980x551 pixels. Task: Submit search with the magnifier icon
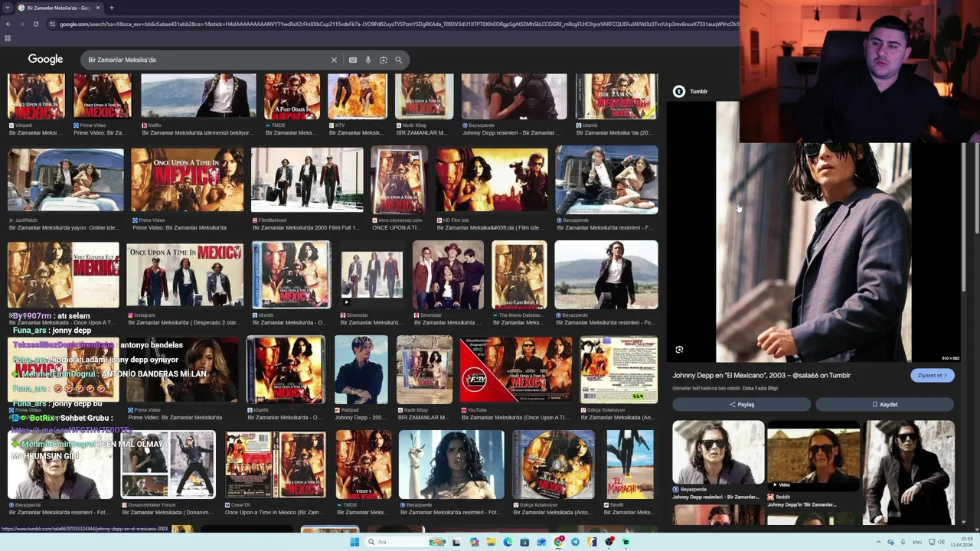(398, 60)
